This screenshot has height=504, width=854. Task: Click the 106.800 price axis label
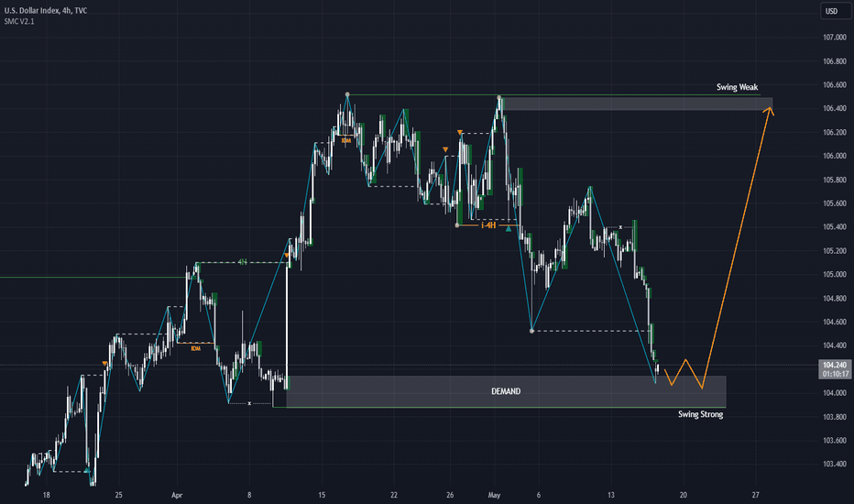835,61
